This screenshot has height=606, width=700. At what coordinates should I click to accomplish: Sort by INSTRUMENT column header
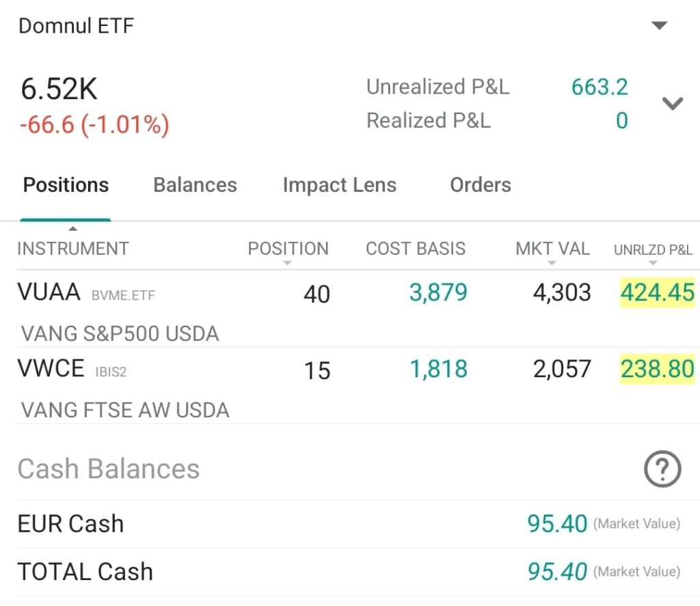click(x=72, y=249)
